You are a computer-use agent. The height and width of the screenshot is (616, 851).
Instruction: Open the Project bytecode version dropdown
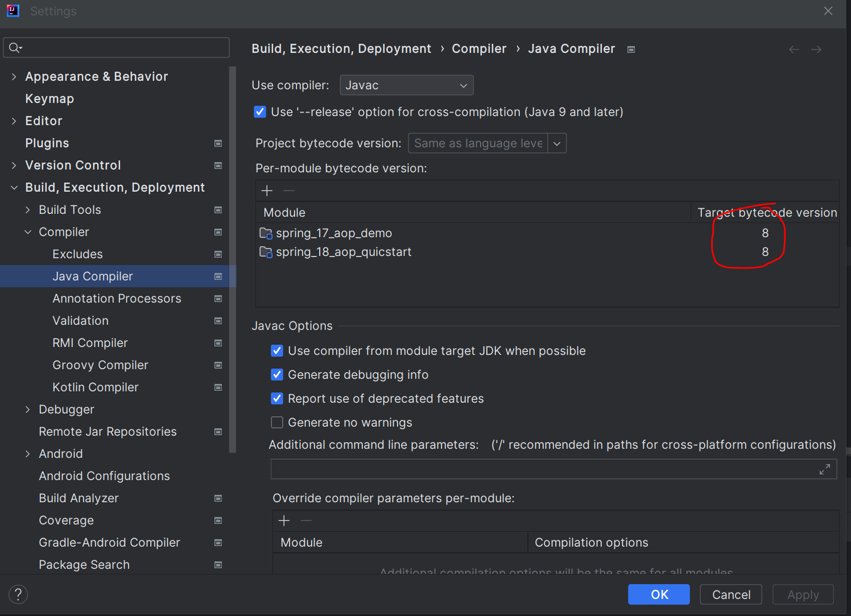coord(557,143)
